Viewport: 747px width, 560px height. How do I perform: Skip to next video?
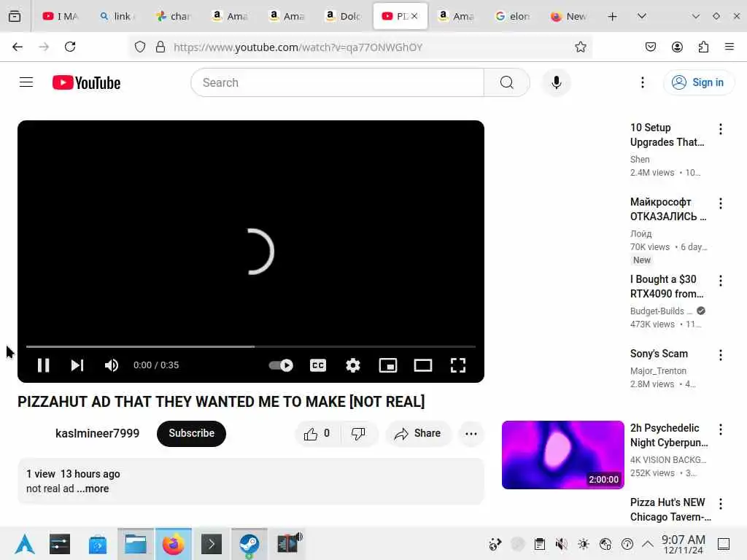(77, 365)
